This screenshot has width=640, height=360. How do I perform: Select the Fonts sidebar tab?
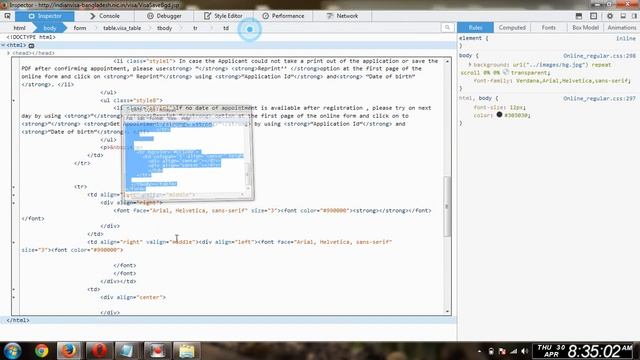pos(549,27)
